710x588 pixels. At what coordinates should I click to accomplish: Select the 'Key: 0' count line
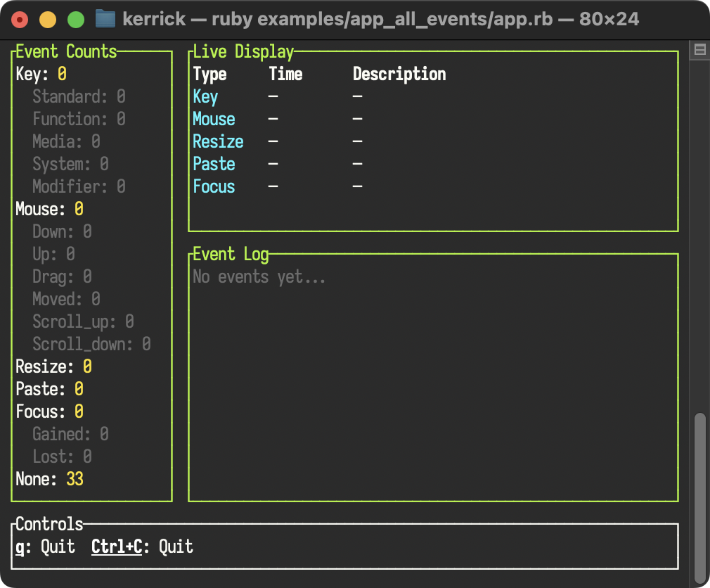[41, 74]
